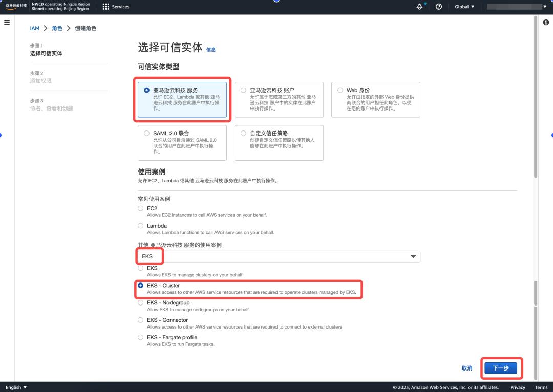Screen dimensions: 553x392
Task: Open the help question mark icon
Action: (438, 7)
